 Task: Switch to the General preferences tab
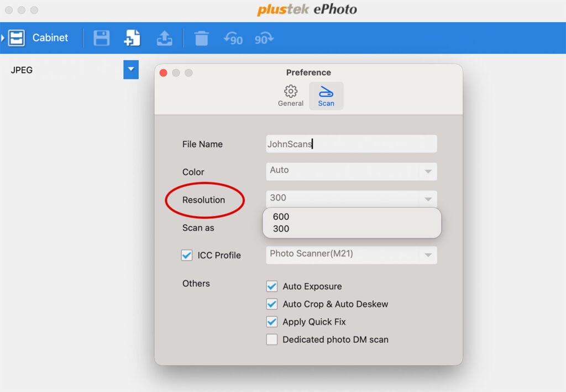click(291, 96)
